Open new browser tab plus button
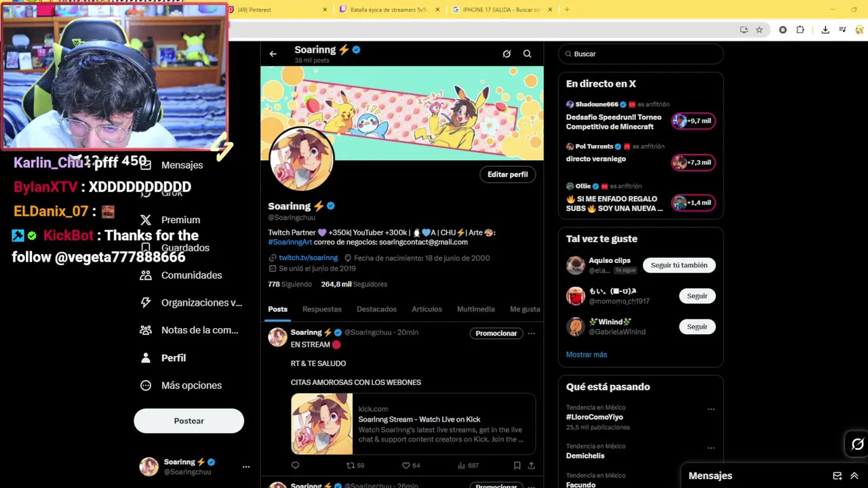The image size is (868, 488). coord(568,9)
